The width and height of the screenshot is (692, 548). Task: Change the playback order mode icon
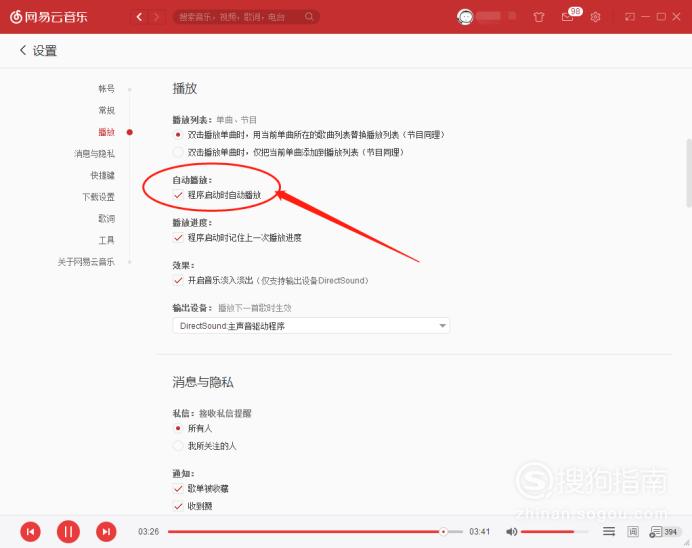pos(609,532)
